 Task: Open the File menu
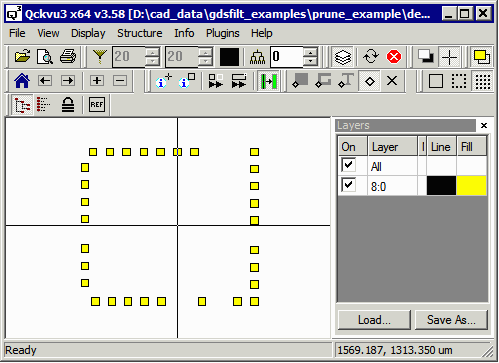[x=17, y=33]
